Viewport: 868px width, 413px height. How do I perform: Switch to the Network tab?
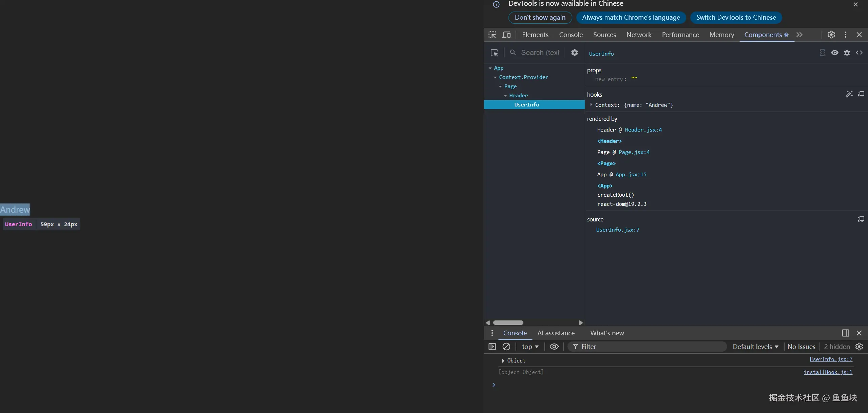click(x=639, y=35)
